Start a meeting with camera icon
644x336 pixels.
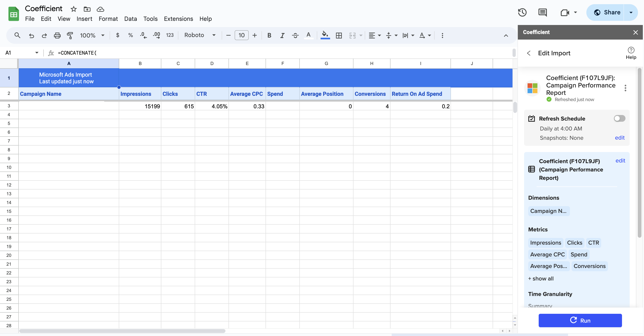(565, 12)
